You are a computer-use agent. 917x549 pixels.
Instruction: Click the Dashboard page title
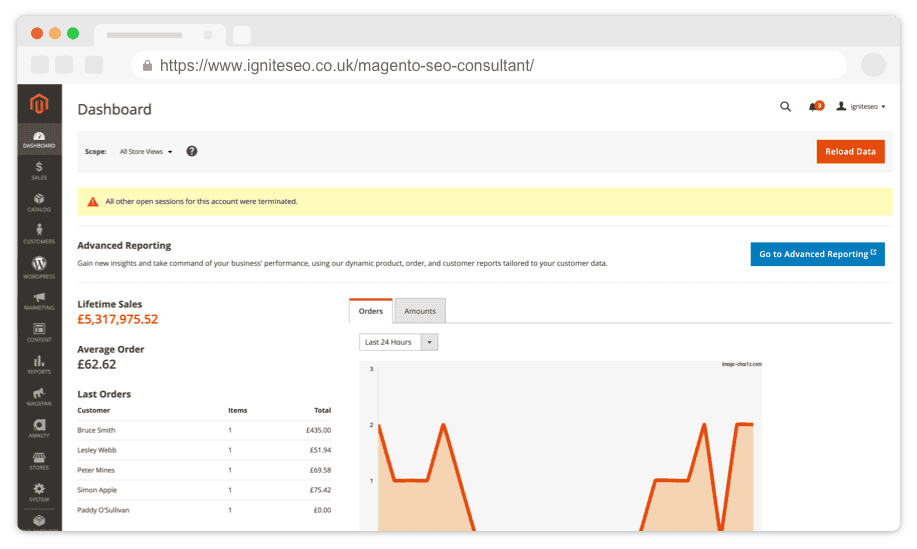coord(115,109)
